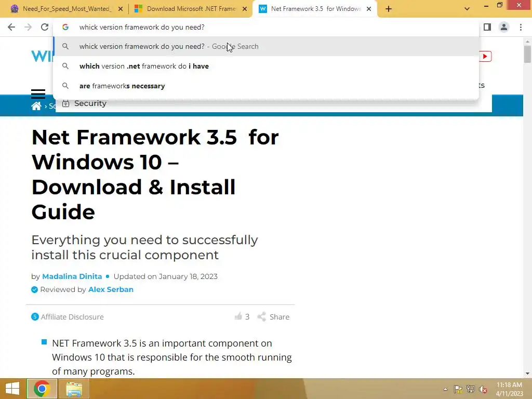Click the page vertical scrollbar thumb
The height and width of the screenshot is (399, 532).
(527, 54)
